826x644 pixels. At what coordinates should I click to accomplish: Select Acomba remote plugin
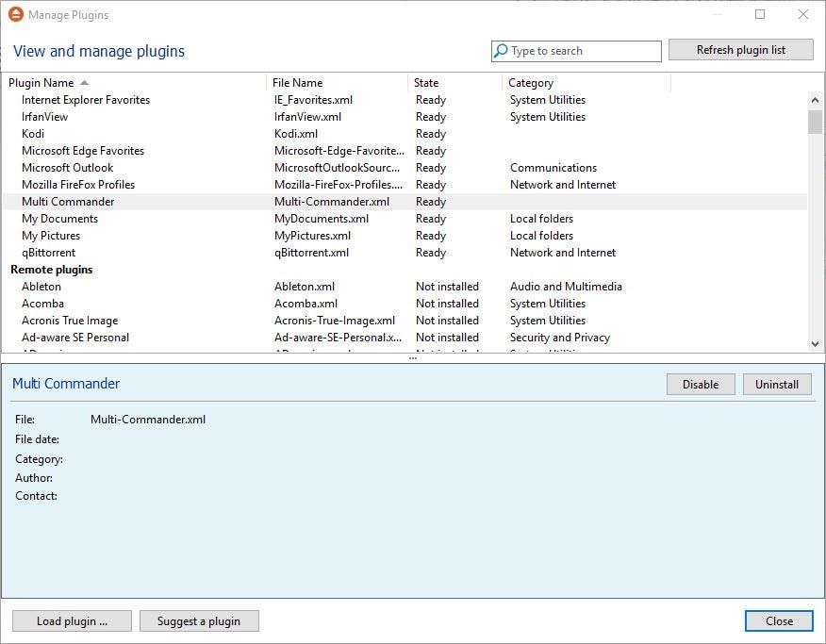pos(405,304)
